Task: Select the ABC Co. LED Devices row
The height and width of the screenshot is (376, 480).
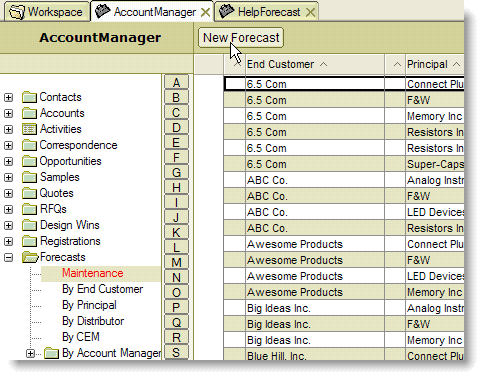Action: [344, 212]
